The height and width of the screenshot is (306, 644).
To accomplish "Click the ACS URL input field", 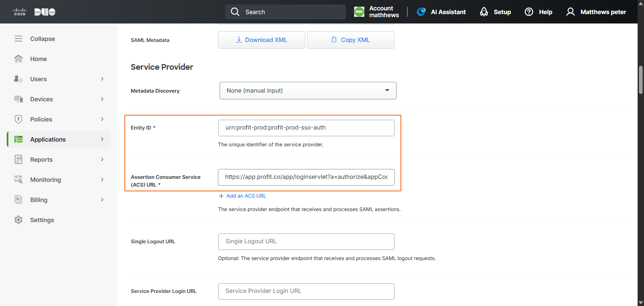I will point(306,177).
